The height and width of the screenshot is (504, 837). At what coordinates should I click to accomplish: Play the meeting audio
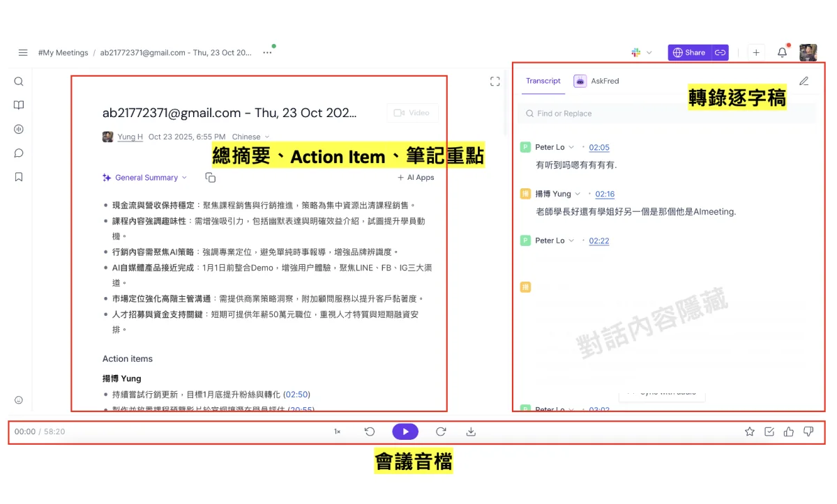pyautogui.click(x=405, y=432)
